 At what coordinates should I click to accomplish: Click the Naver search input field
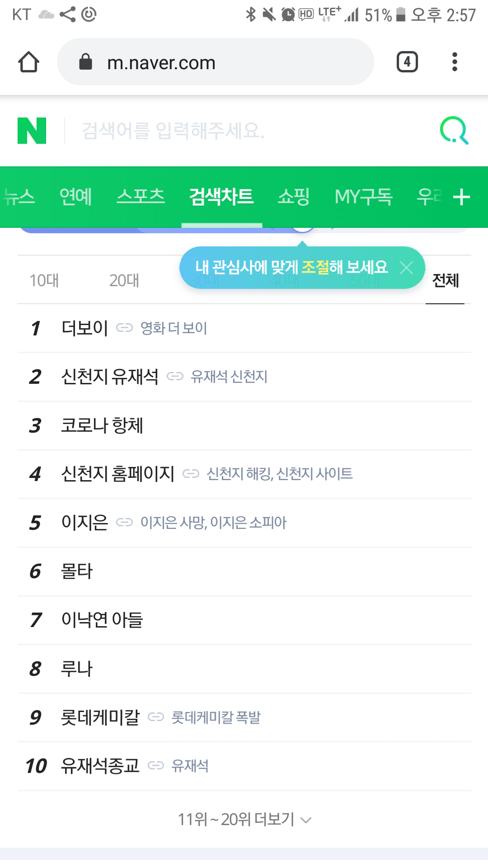(x=244, y=131)
